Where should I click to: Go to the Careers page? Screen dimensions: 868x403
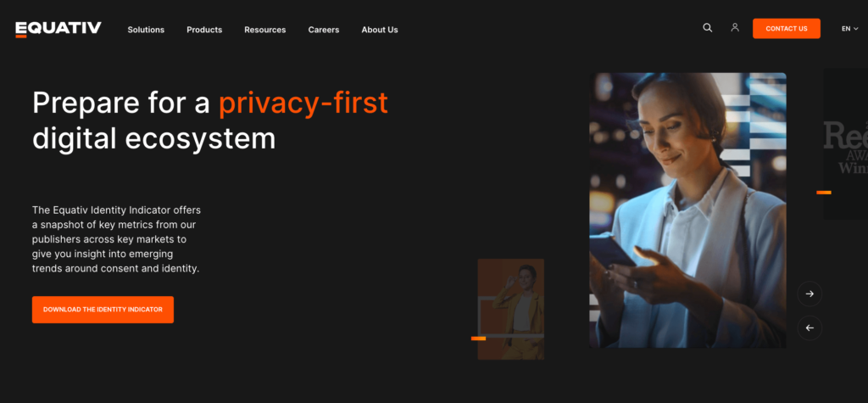click(x=324, y=30)
